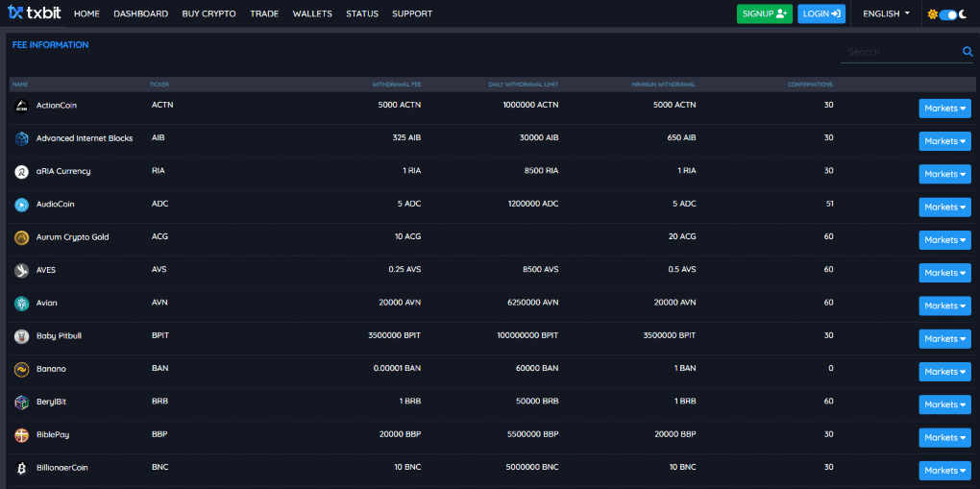980x489 pixels.
Task: Click the 5500000 BBP limit value
Action: pyautogui.click(x=532, y=434)
